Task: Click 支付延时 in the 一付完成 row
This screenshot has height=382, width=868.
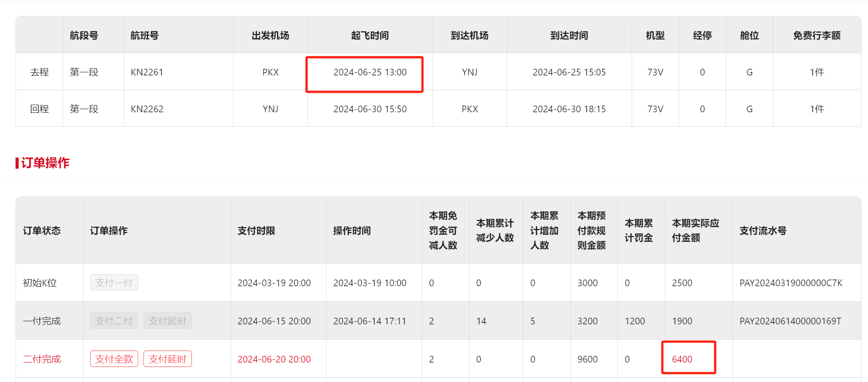Action: [x=167, y=321]
